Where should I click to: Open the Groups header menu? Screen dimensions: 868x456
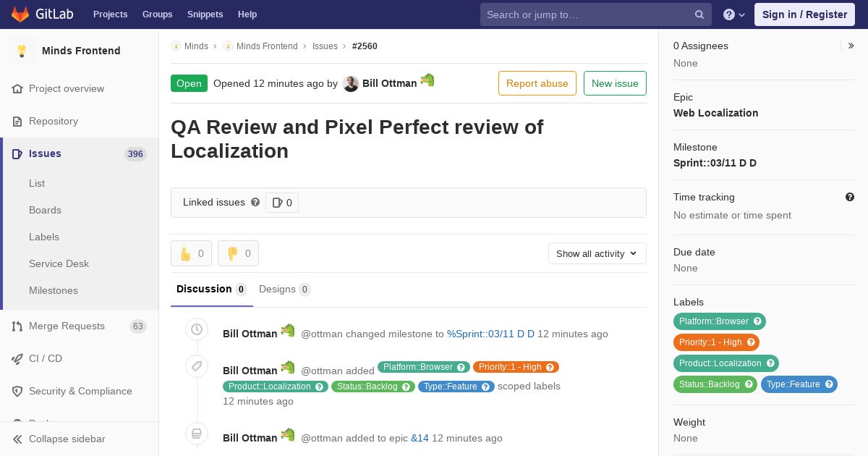(x=157, y=14)
